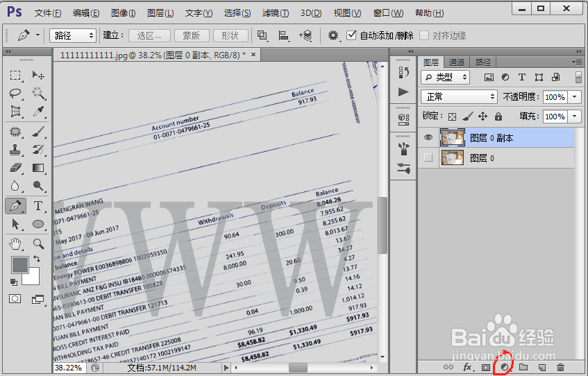This screenshot has width=588, height=376.
Task: Delete the selected layer
Action: pos(560,368)
